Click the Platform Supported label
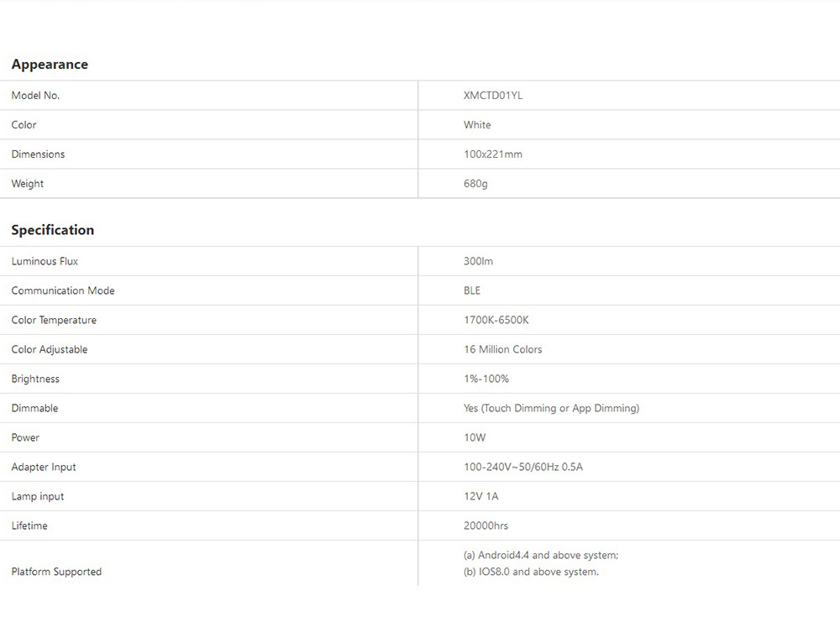This screenshot has height=643, width=840. tap(56, 572)
